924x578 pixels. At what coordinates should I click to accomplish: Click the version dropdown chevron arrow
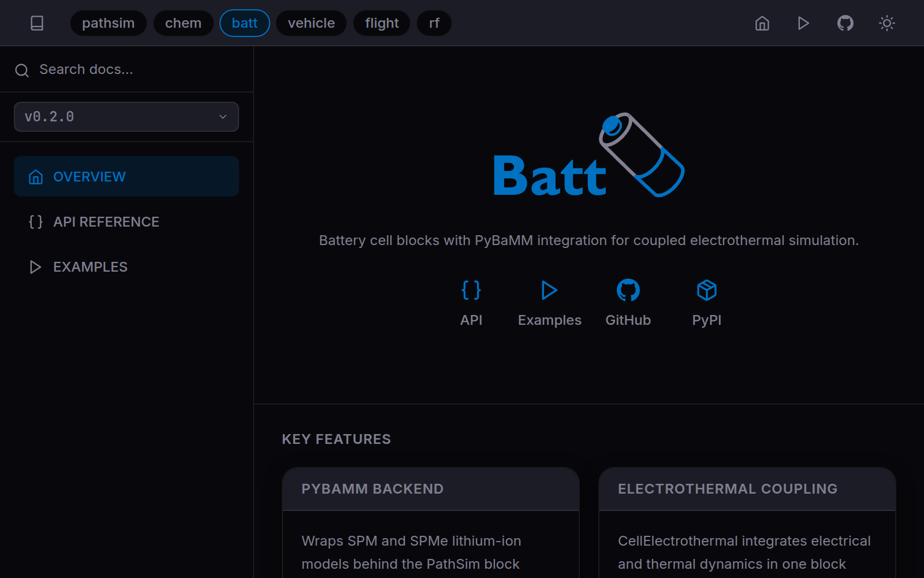pos(223,117)
